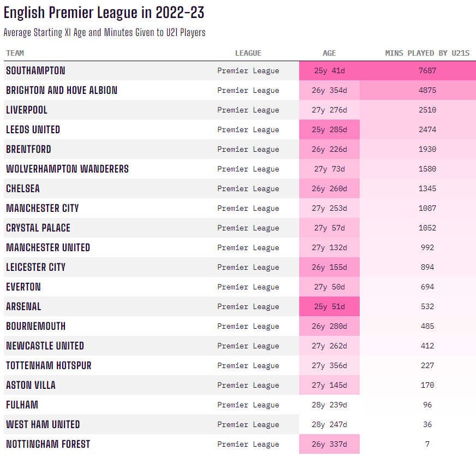The height and width of the screenshot is (462, 476).
Task: Select Brentford's 1930 minutes value
Action: coord(427,149)
